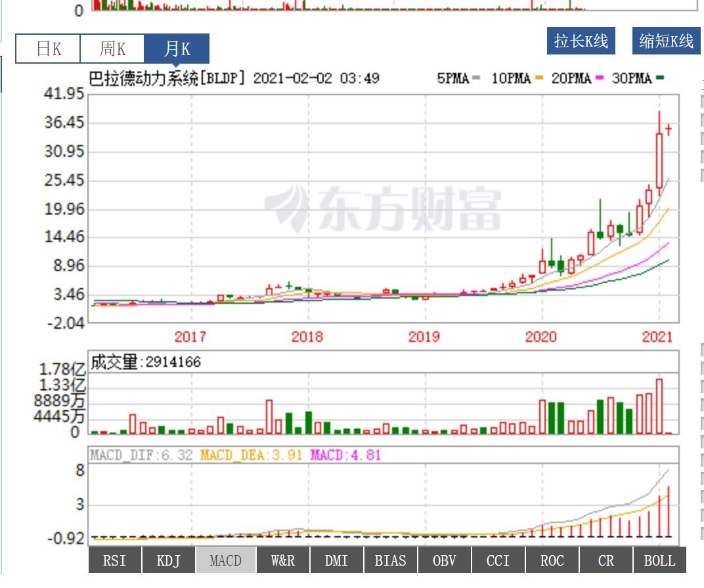Open the BIAS indicator tab
This screenshot has width=704, height=588.
coord(390,560)
